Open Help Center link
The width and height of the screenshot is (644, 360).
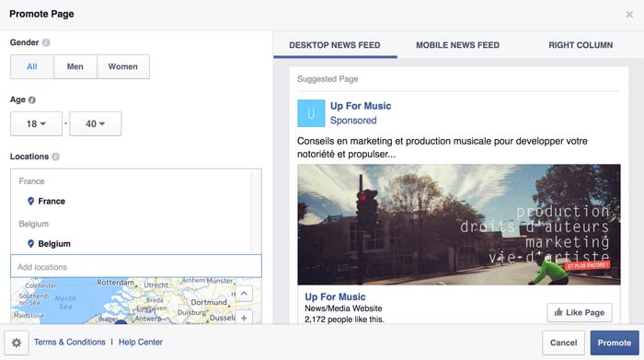pyautogui.click(x=141, y=342)
